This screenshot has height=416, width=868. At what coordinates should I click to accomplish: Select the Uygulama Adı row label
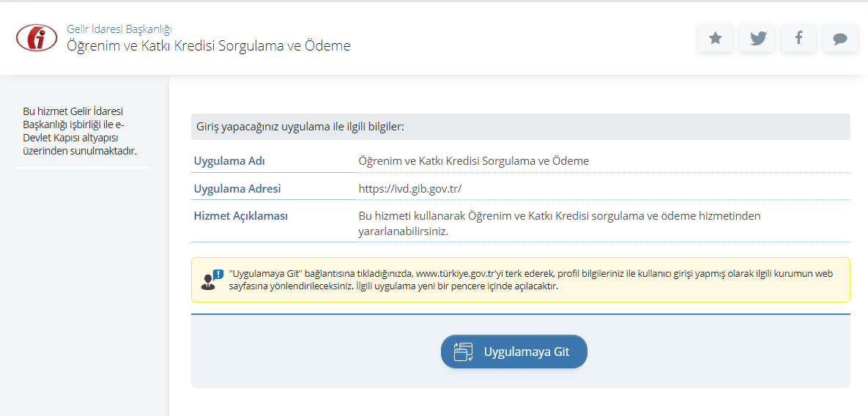(229, 161)
